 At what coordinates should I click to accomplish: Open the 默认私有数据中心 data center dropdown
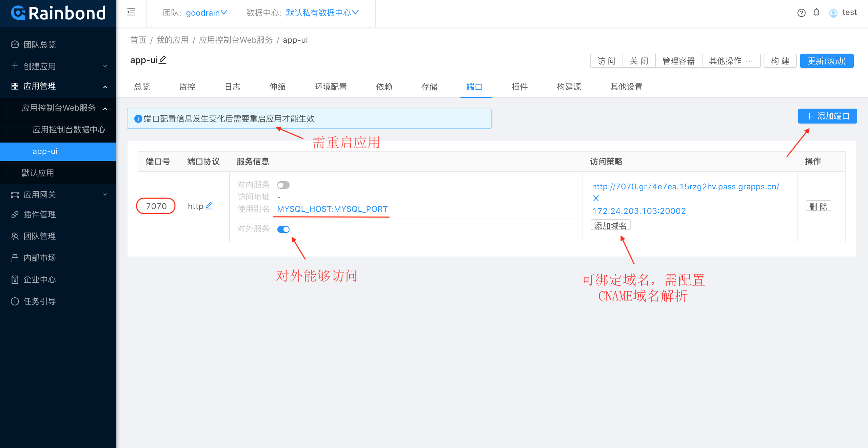pos(322,13)
